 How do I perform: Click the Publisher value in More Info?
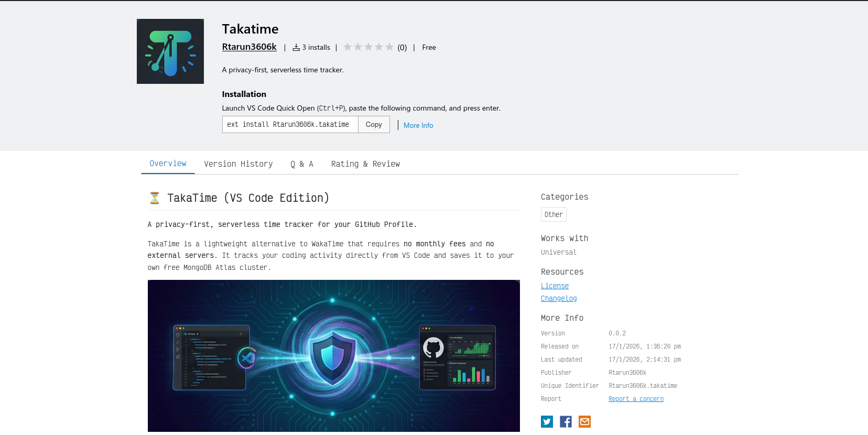pos(627,373)
